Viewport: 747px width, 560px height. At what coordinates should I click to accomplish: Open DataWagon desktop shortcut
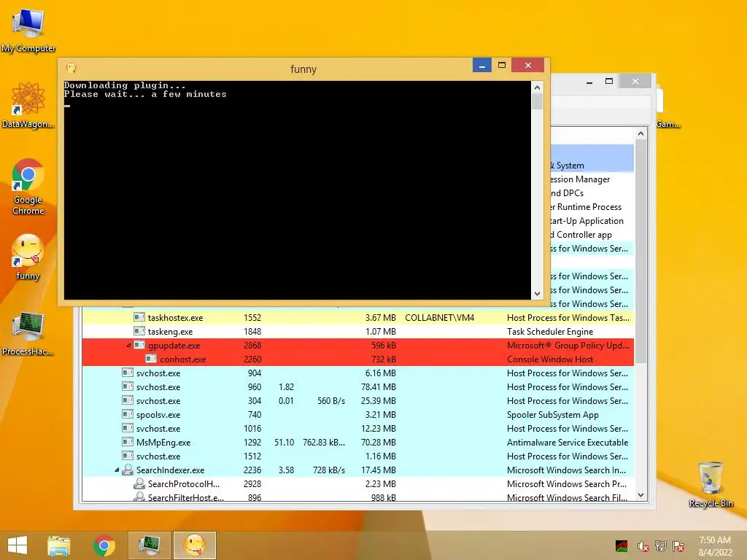coord(28,105)
